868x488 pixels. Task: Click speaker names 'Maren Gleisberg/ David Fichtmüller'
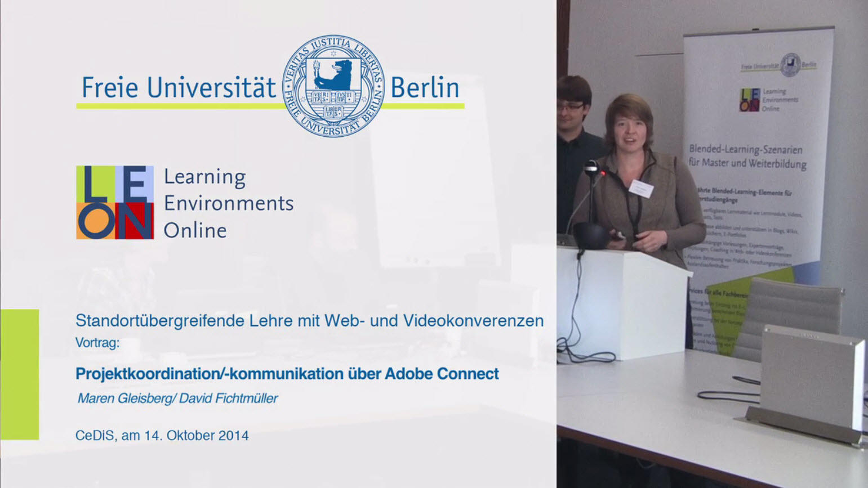(177, 399)
